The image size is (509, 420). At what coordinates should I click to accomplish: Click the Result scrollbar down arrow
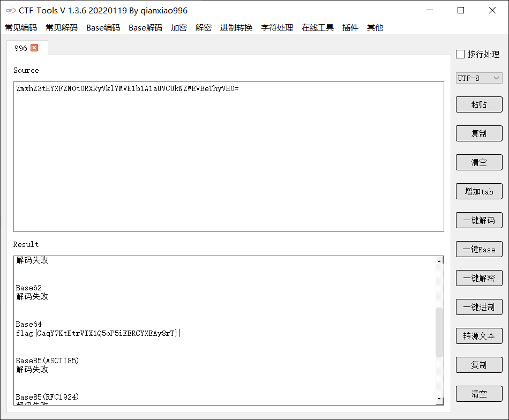(x=439, y=399)
